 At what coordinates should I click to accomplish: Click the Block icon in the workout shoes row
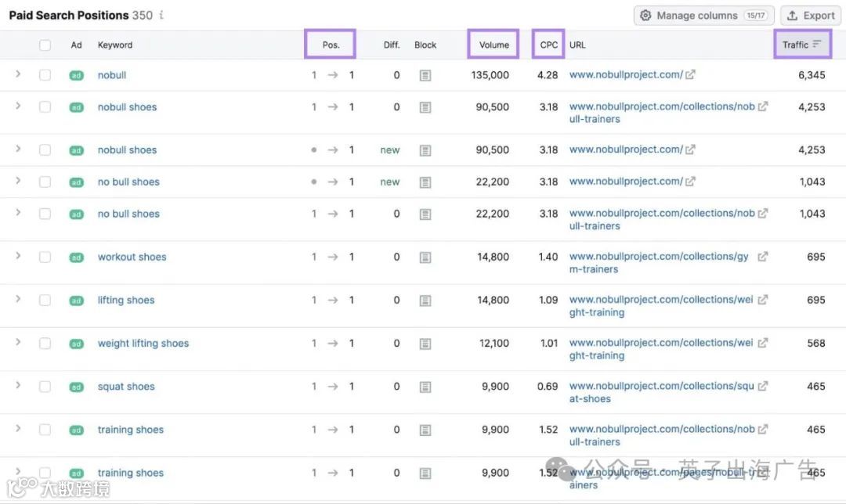(x=425, y=257)
